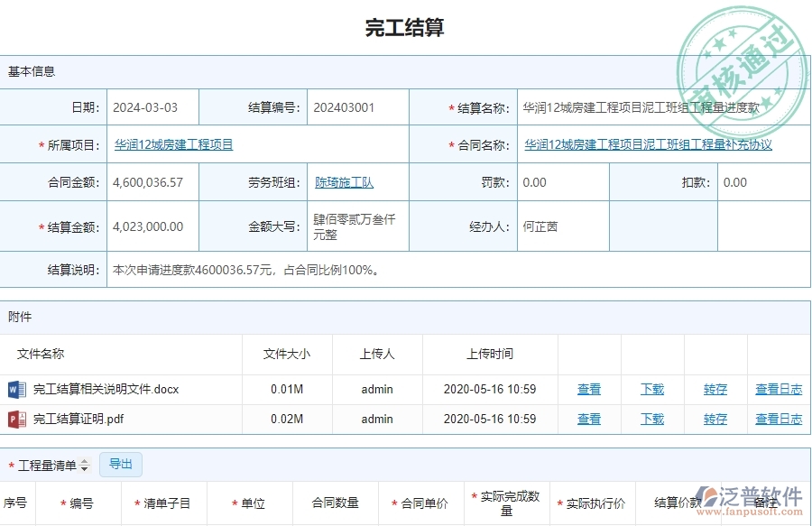Click 转存 for the docx file
Viewport: 812px width, 526px height.
pos(715,390)
